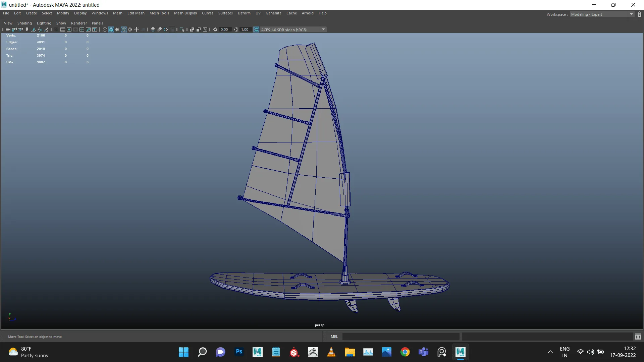This screenshot has height=362, width=644.
Task: Open Photoshop from the taskbar
Action: click(239, 352)
